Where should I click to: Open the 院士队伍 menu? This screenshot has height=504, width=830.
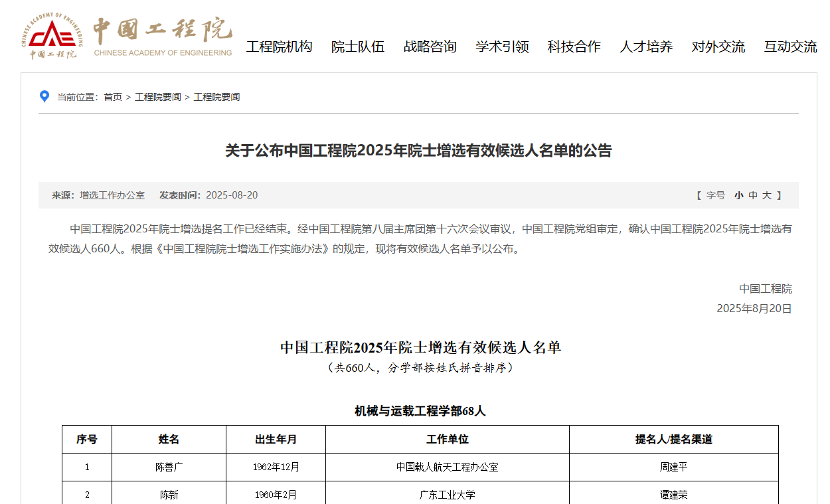358,46
